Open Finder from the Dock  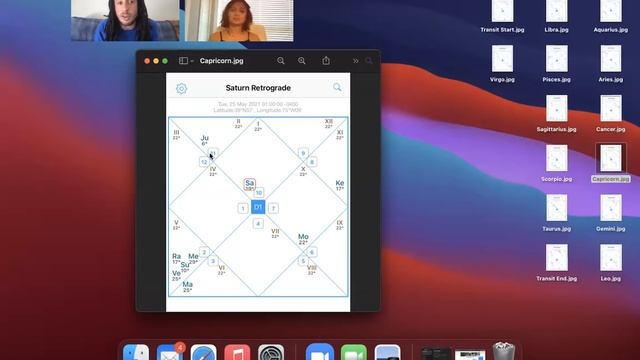[136, 352]
